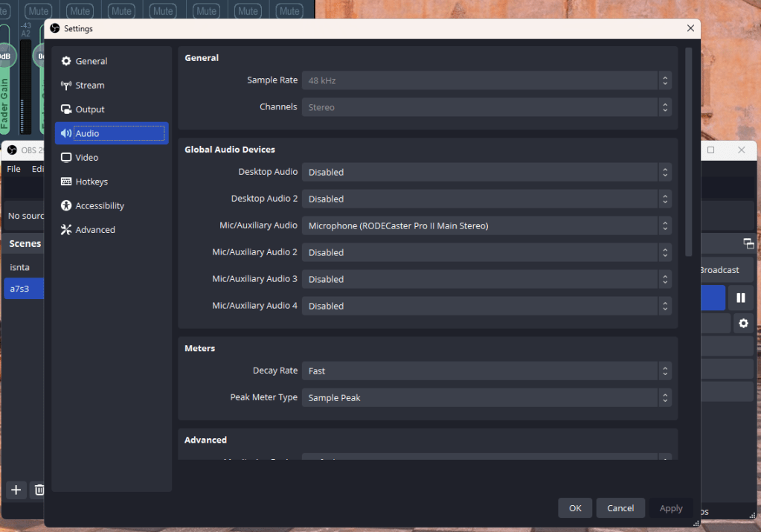Remove scene using the trash icon
This screenshot has height=532, width=761.
point(39,490)
